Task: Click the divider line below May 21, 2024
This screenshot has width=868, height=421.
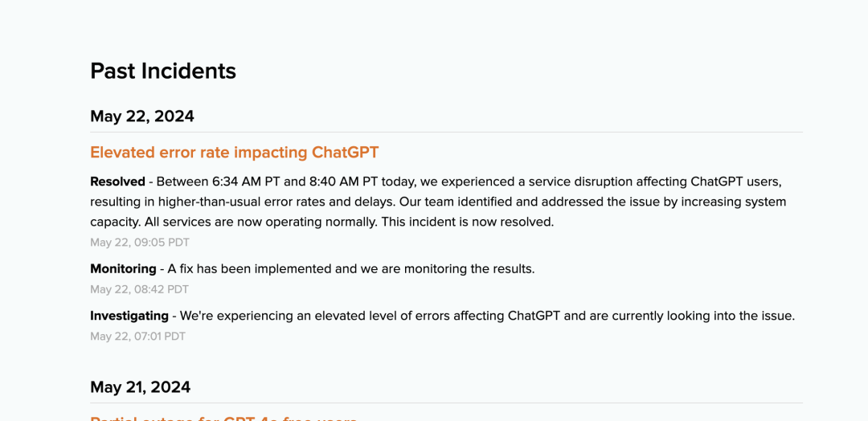Action: coord(446,403)
